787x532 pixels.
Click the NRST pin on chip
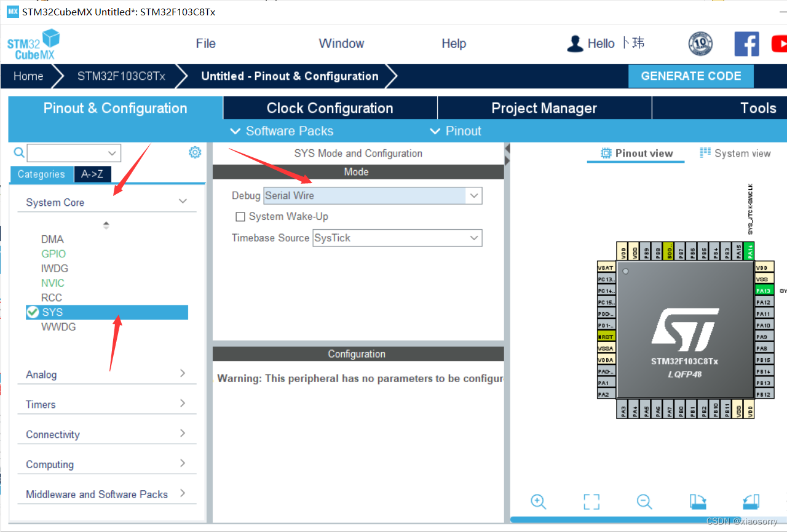606,337
